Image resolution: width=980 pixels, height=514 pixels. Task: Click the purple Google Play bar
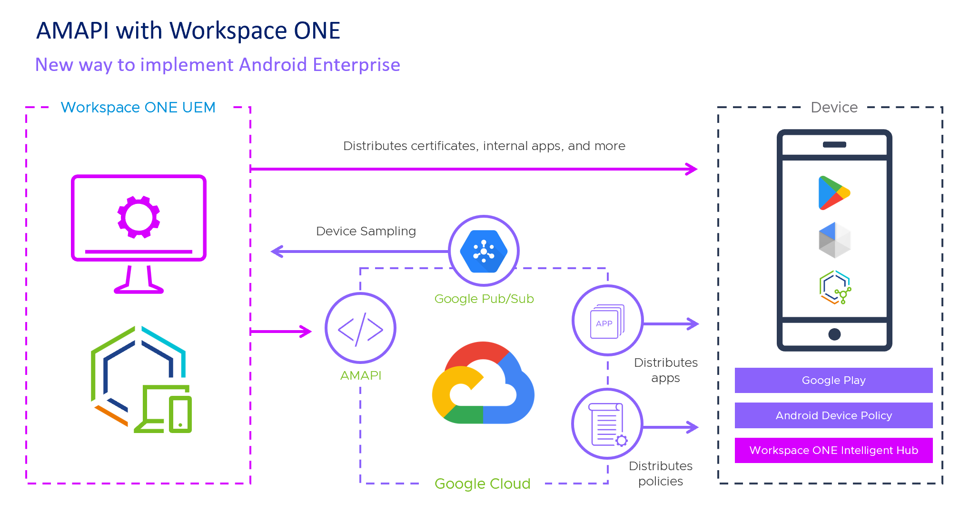click(833, 380)
